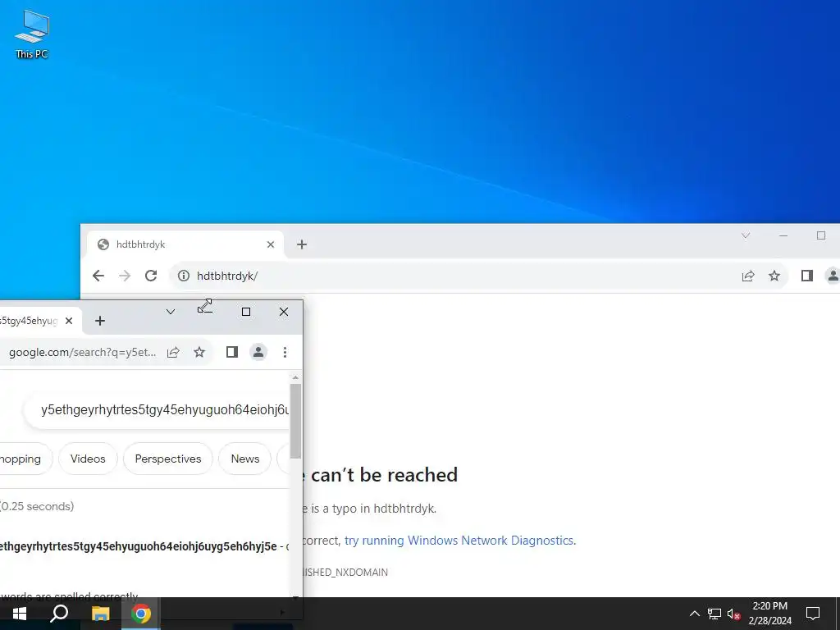The height and width of the screenshot is (630, 840).
Task: Filter results by Videos
Action: click(88, 459)
